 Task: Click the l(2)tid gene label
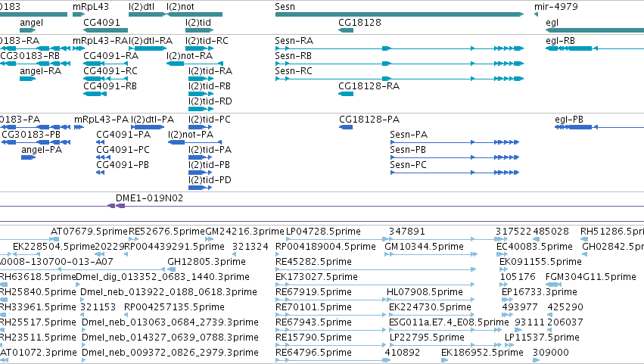(198, 23)
